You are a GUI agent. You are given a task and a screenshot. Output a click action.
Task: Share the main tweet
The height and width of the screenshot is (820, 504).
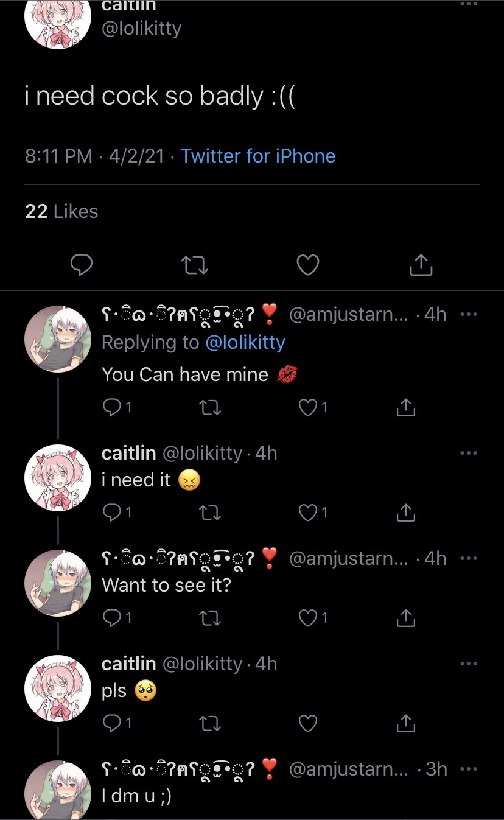[x=421, y=265]
